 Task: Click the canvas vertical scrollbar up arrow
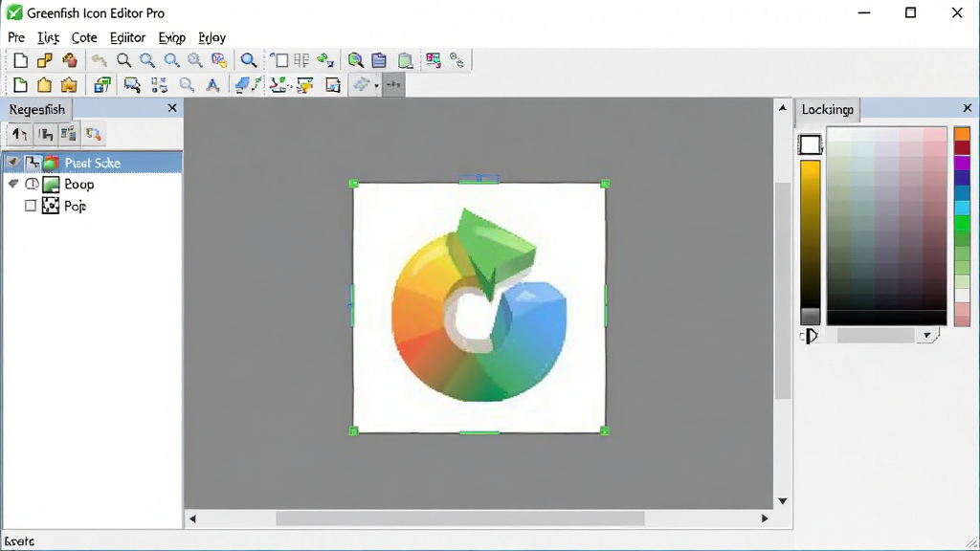783,107
